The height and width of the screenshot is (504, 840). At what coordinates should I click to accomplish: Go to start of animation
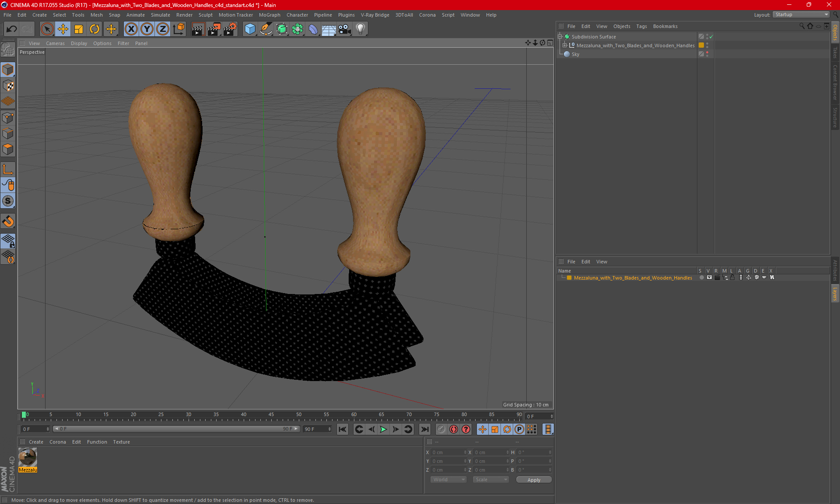[x=343, y=429]
